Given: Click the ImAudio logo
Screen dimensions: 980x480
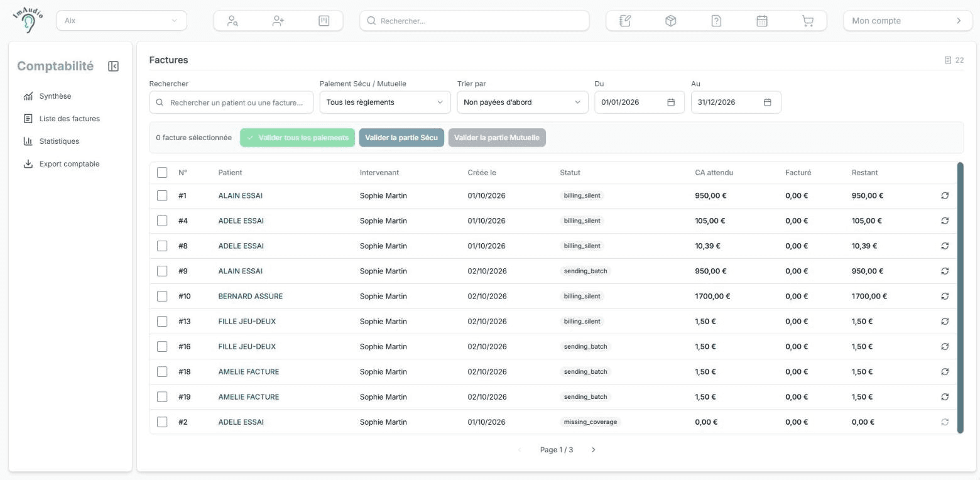Looking at the screenshot, I should tap(28, 21).
